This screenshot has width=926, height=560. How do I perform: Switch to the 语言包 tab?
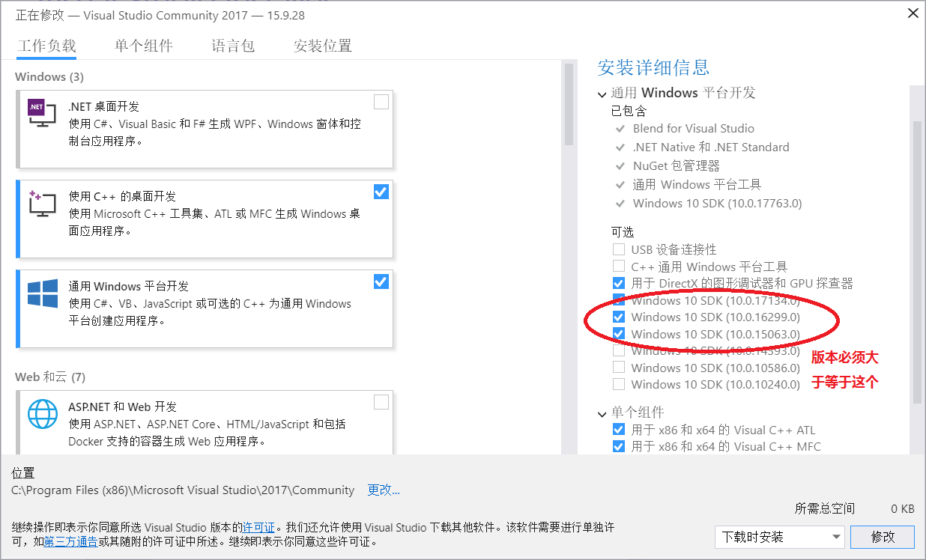click(x=233, y=46)
